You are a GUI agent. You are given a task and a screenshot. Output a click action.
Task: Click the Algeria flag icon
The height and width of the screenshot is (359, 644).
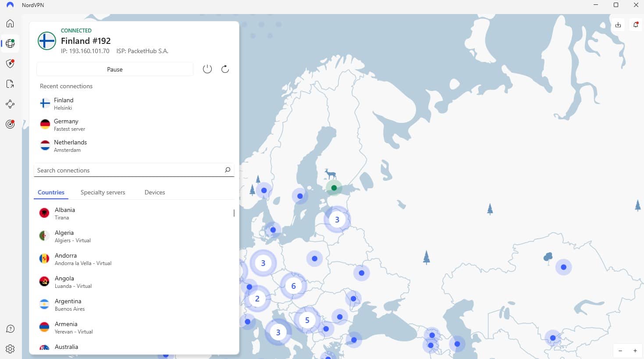(x=44, y=236)
